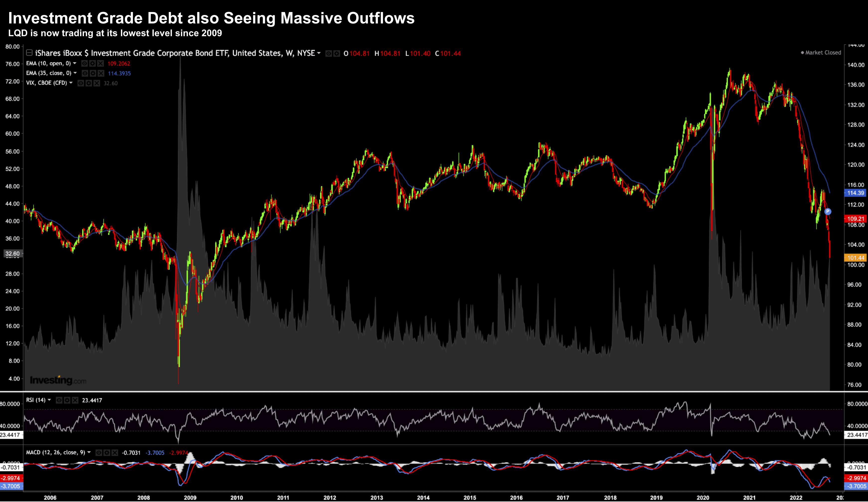868x502 pixels.
Task: Remove the EMA 35 indicator with X
Action: coord(101,73)
